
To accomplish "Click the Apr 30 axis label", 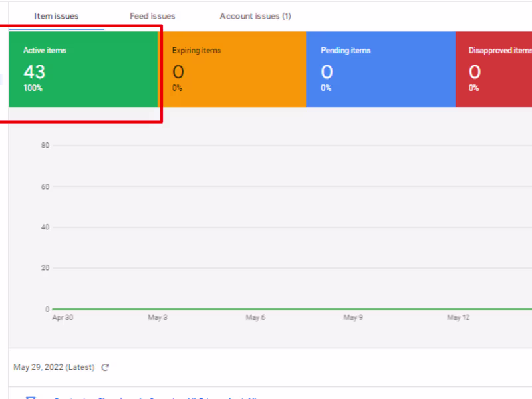I will (x=63, y=317).
